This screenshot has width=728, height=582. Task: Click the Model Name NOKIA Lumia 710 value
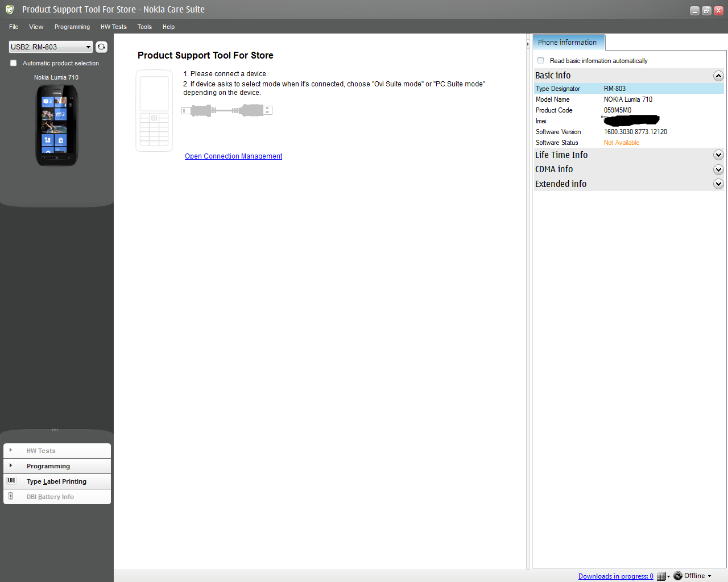[628, 99]
